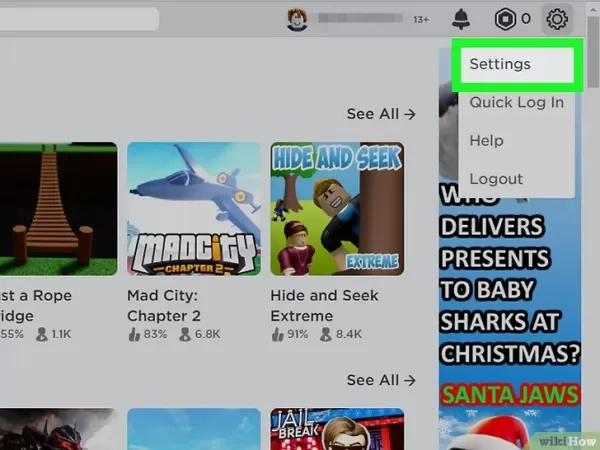Screen dimensions: 600x450
Task: Click the 6.8K players count
Action: (207, 334)
